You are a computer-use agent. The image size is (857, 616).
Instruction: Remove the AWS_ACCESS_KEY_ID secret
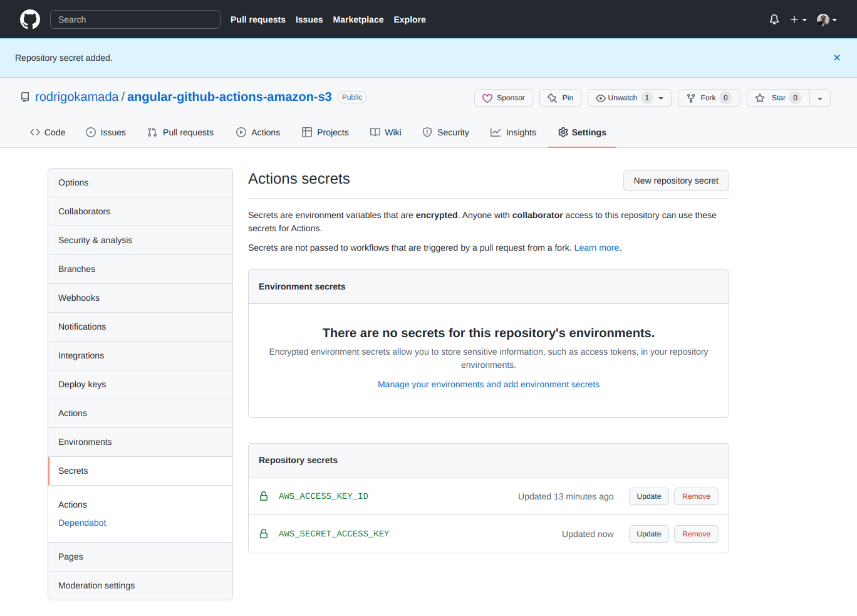(x=696, y=496)
